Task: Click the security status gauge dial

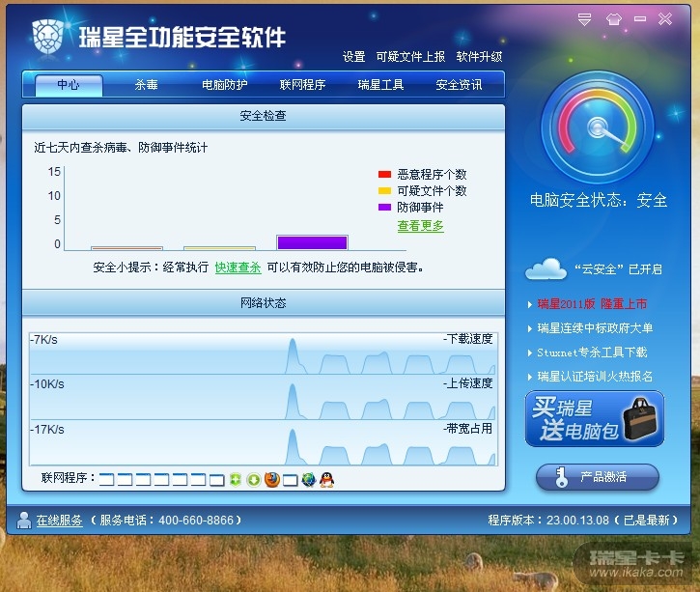Action: pyautogui.click(x=598, y=127)
